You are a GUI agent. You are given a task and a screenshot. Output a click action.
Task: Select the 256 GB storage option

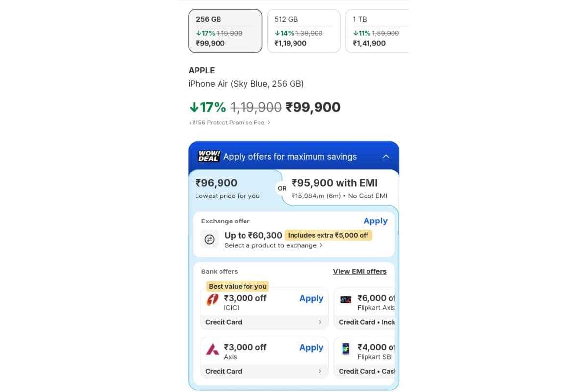click(225, 31)
